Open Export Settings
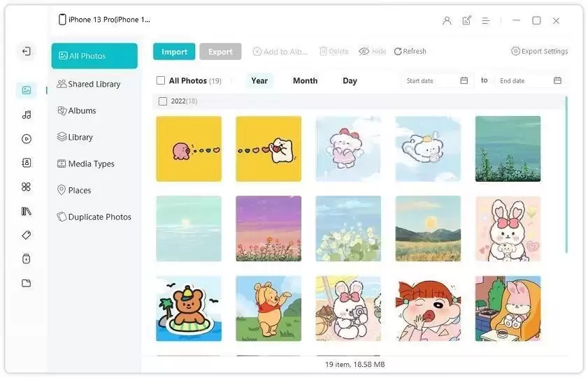Image resolution: width=588 pixels, height=378 pixels. 539,51
